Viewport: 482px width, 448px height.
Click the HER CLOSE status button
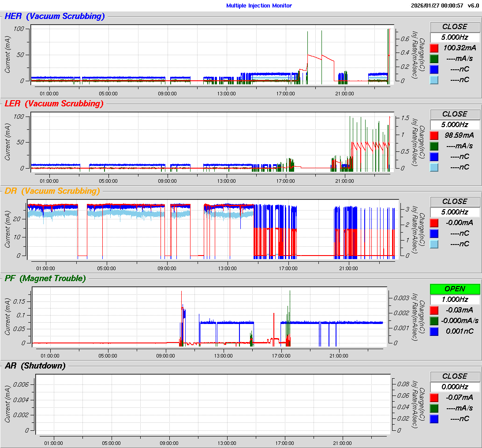click(455, 26)
